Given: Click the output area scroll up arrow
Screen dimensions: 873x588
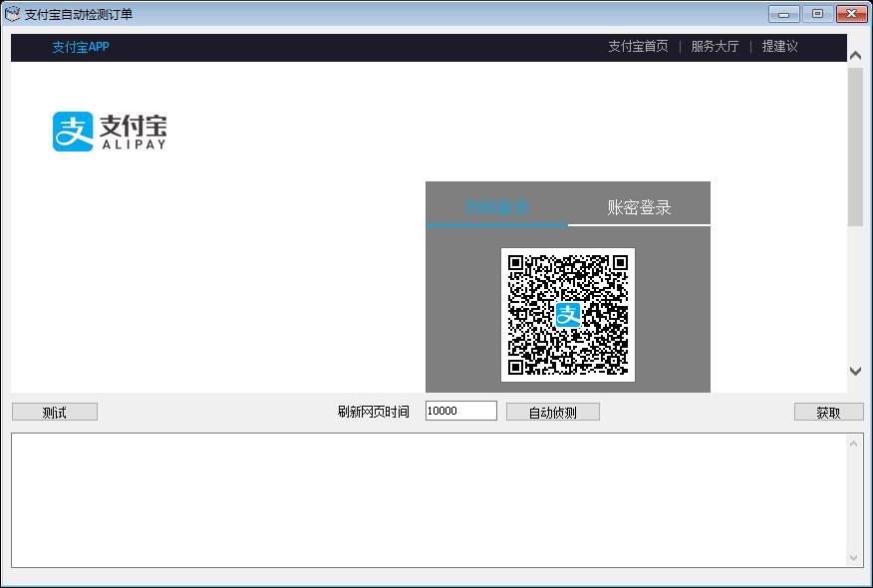Looking at the screenshot, I should coord(854,443).
